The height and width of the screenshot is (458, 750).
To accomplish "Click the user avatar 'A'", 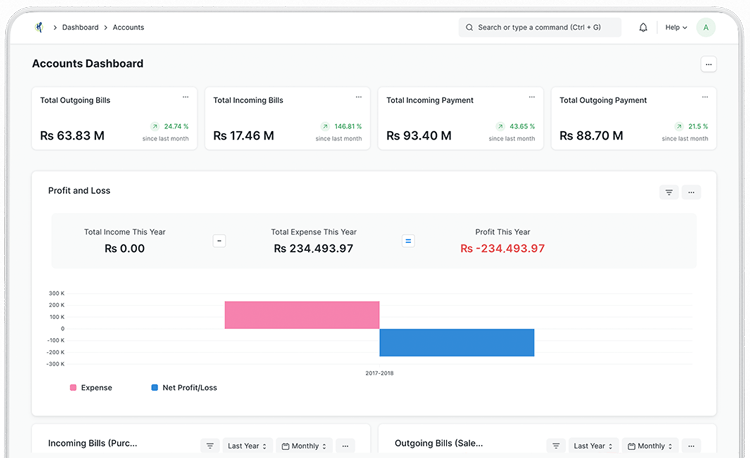I will pyautogui.click(x=706, y=28).
